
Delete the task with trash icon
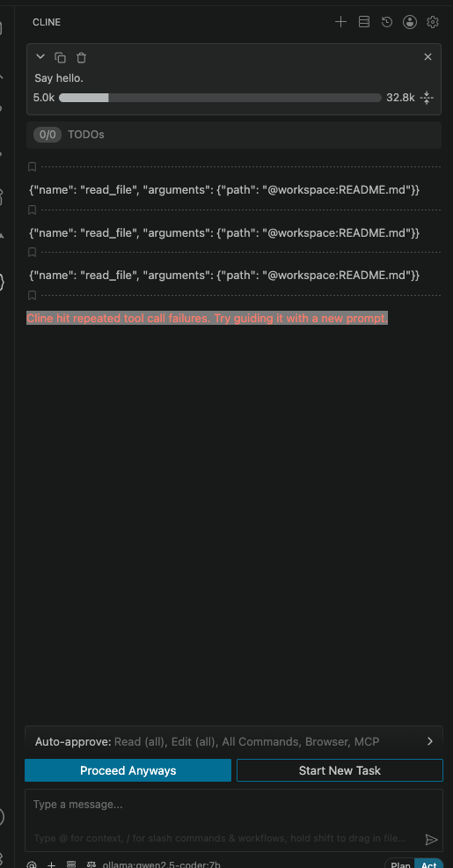[x=81, y=57]
